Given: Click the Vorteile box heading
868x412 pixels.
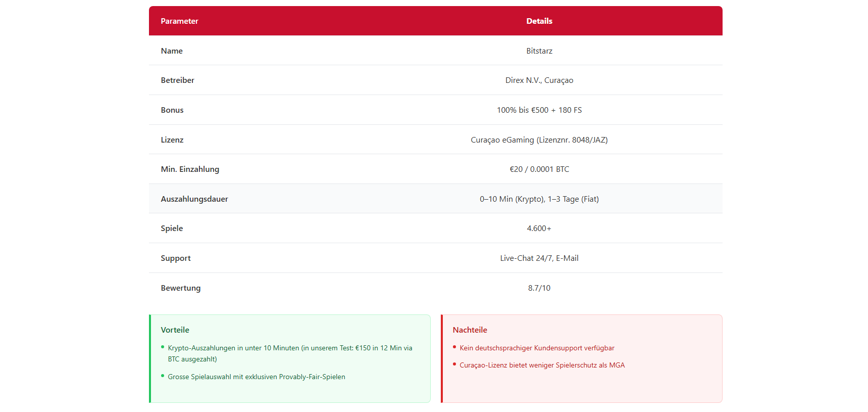Looking at the screenshot, I should [x=175, y=330].
